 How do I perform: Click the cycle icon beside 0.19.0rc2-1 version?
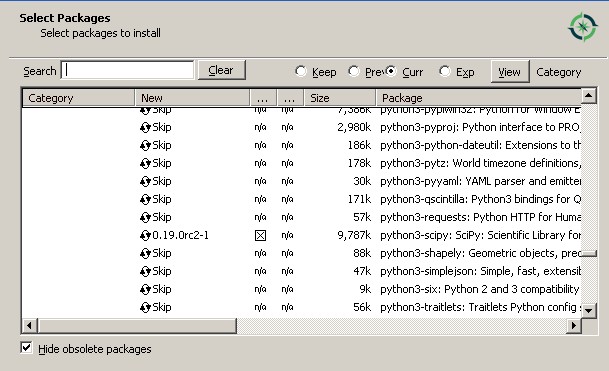click(145, 235)
